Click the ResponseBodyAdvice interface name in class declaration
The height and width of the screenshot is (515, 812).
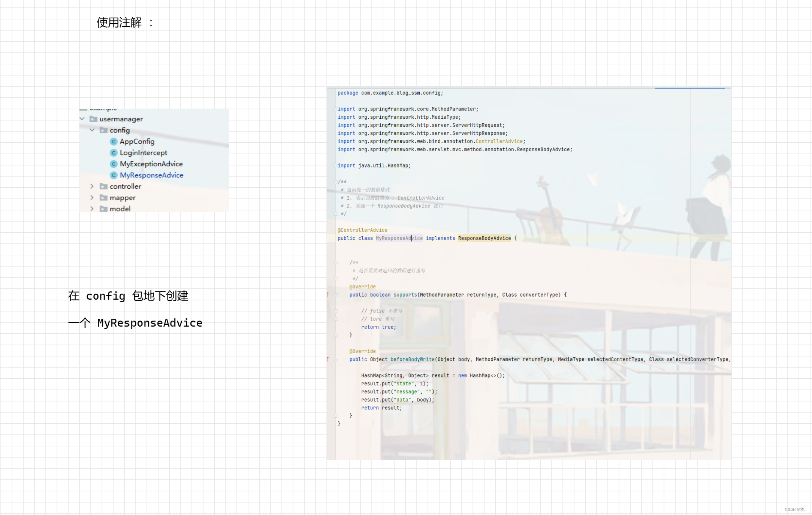coord(484,238)
